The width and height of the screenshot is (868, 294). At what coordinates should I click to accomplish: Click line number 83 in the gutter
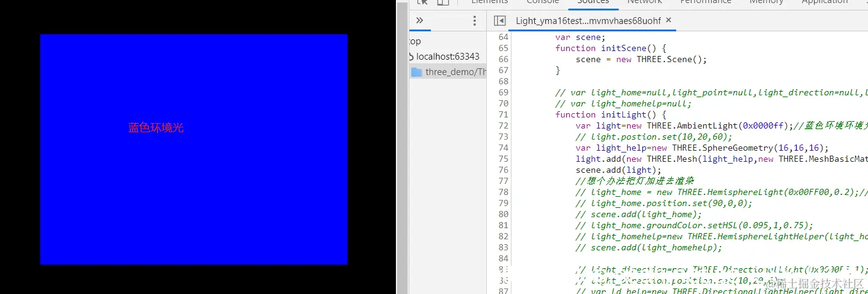[x=503, y=247]
